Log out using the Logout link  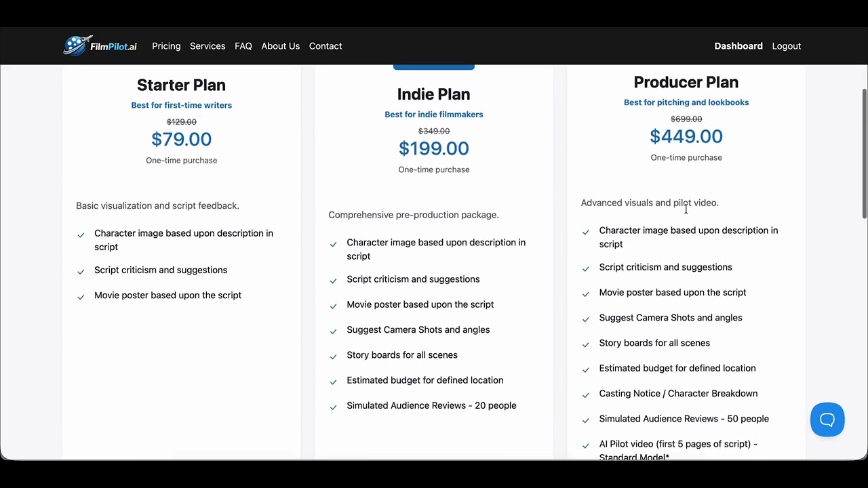coord(787,46)
